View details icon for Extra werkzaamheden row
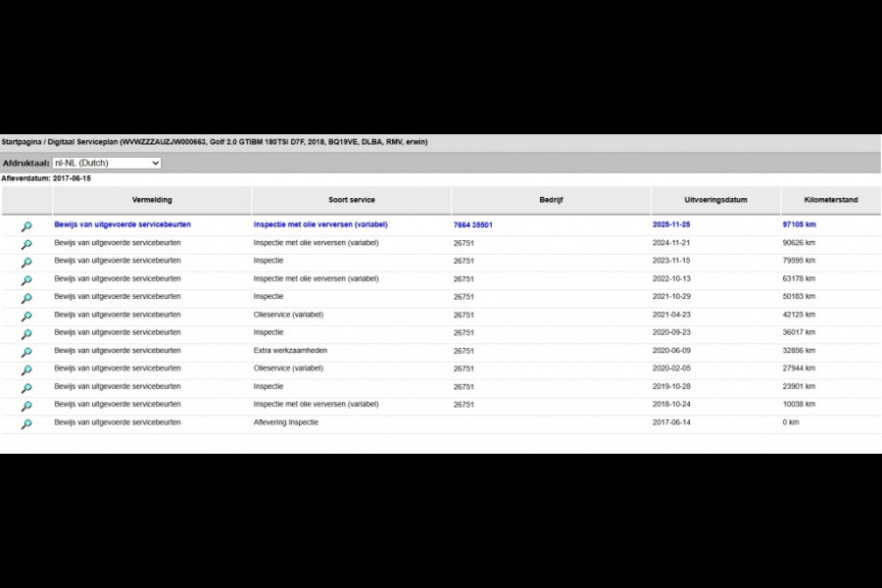 pos(26,352)
